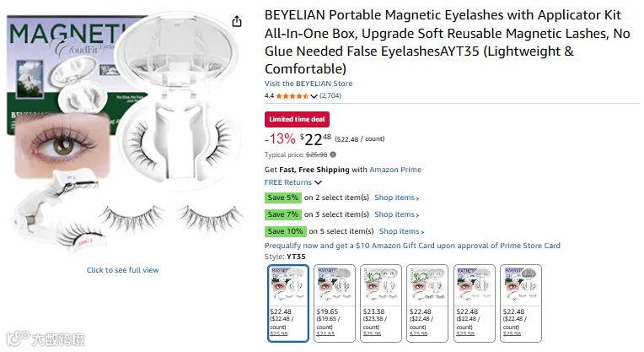Click the share icon above product image

(237, 22)
